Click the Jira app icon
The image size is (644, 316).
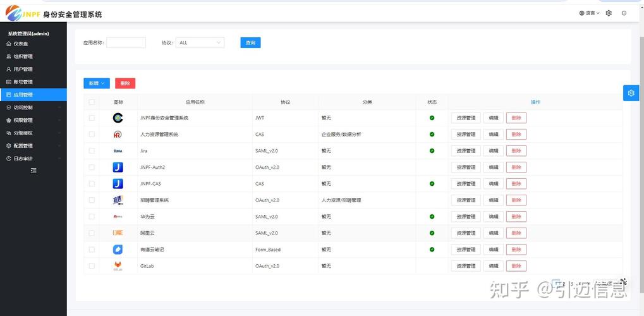(118, 151)
